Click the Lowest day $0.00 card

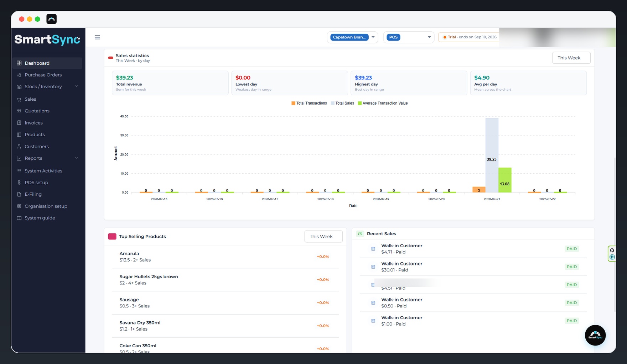tap(290, 83)
